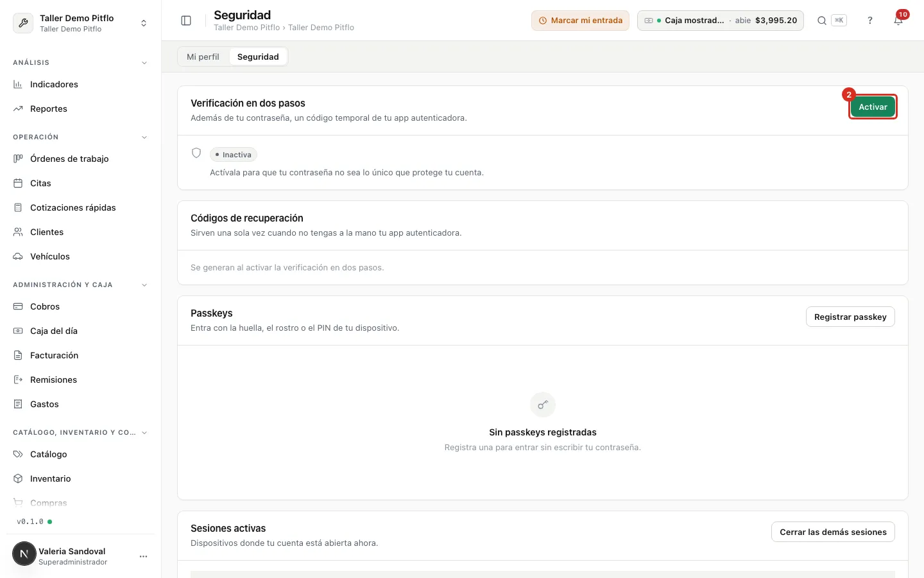Open the Taller Demo Pitflo workspace switcher

coord(81,23)
